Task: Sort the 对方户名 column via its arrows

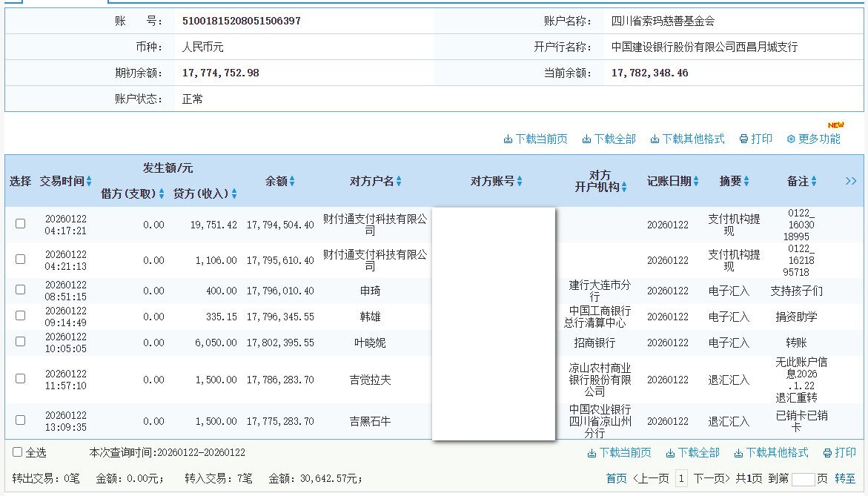Action: (x=398, y=180)
